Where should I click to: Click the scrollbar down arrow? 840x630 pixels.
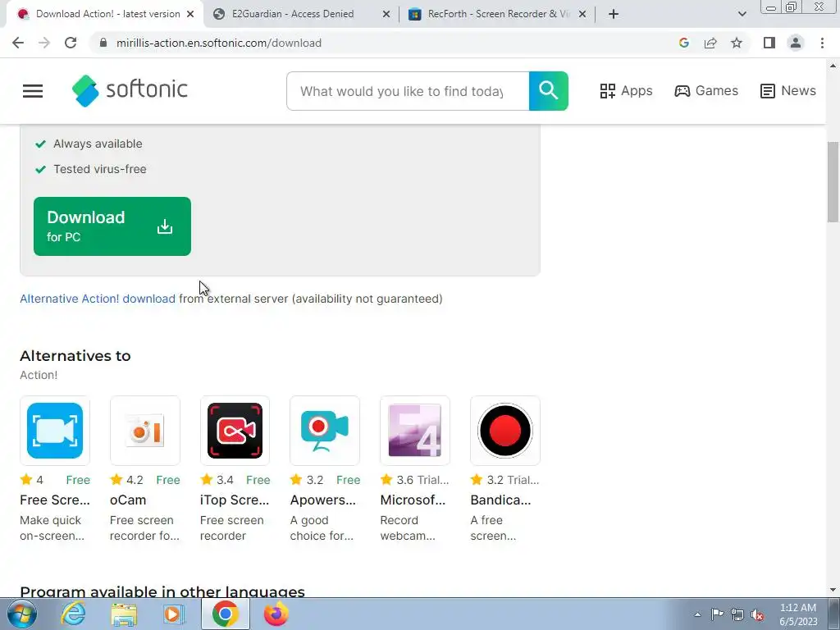coord(833,590)
